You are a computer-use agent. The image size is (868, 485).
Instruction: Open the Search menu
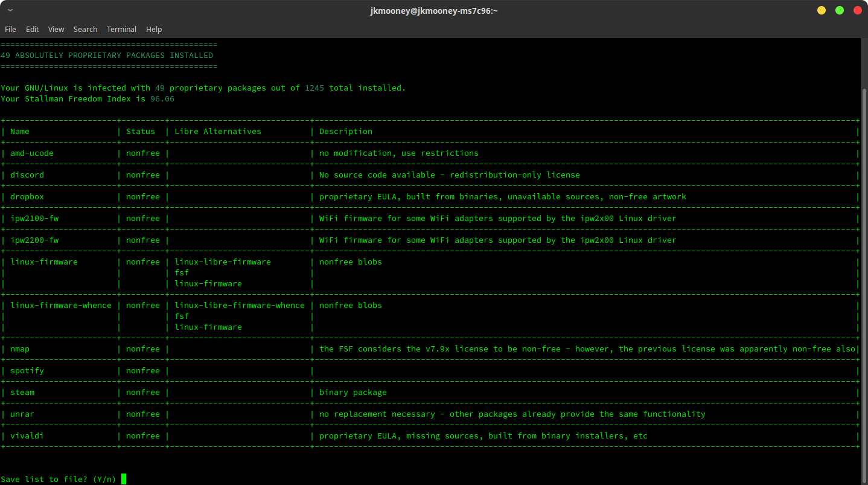click(x=85, y=29)
